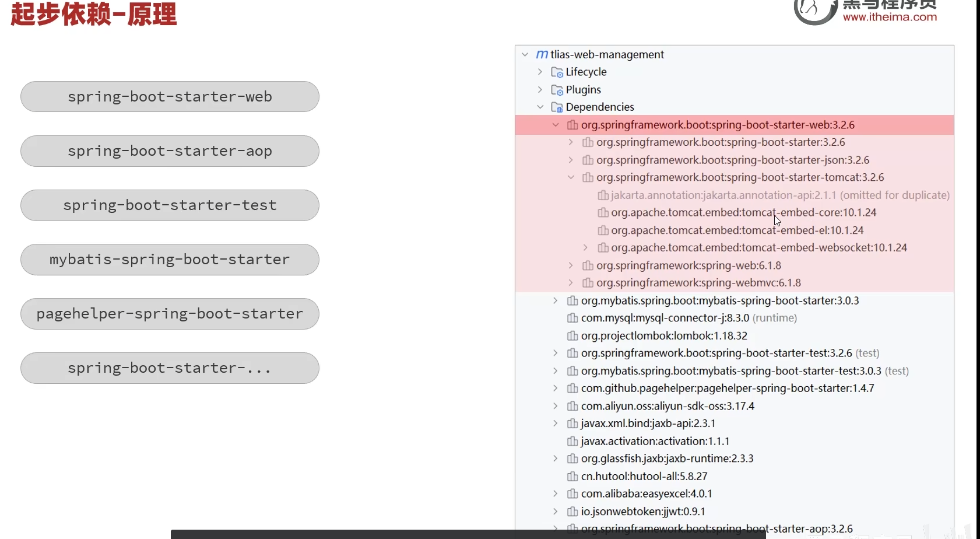Click library icon beside mybatis-spring-boot-starter-test:3.0.3
Screen dimensions: 980x539
point(572,371)
